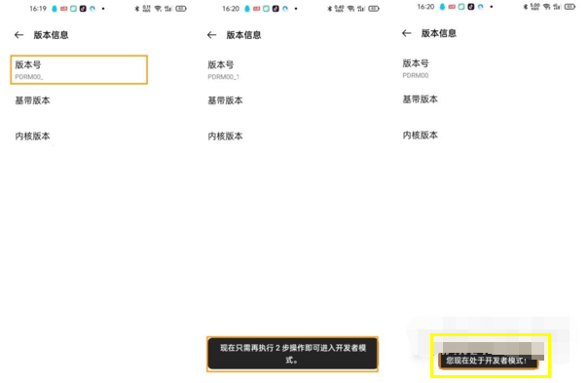
Task: Tap red notification icon in middle status bar
Action: click(x=256, y=9)
